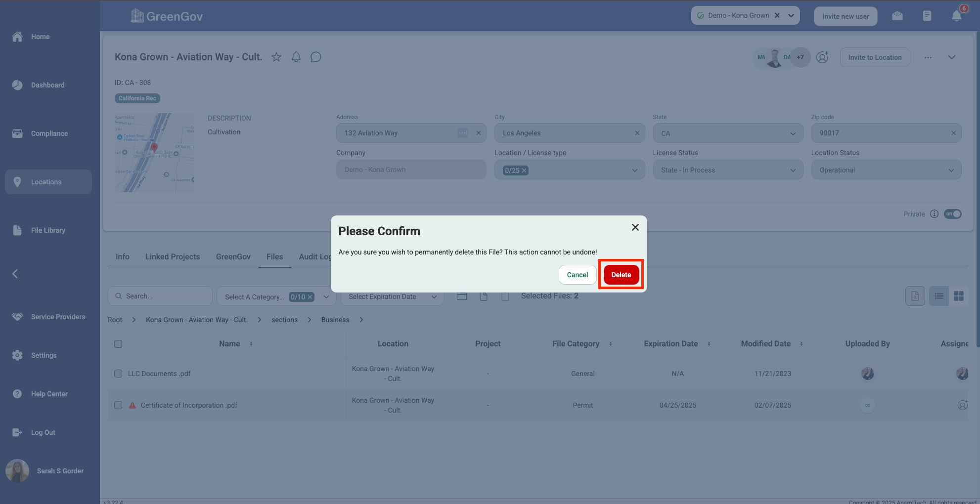Open the Location Status dropdown

(886, 170)
